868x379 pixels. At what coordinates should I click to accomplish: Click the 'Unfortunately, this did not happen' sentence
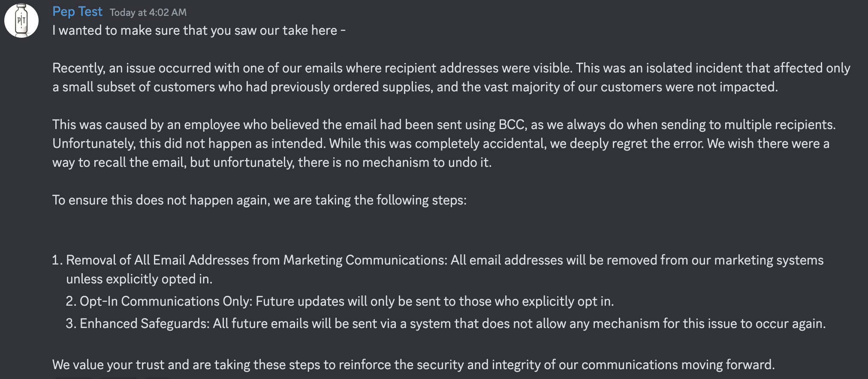(189, 144)
